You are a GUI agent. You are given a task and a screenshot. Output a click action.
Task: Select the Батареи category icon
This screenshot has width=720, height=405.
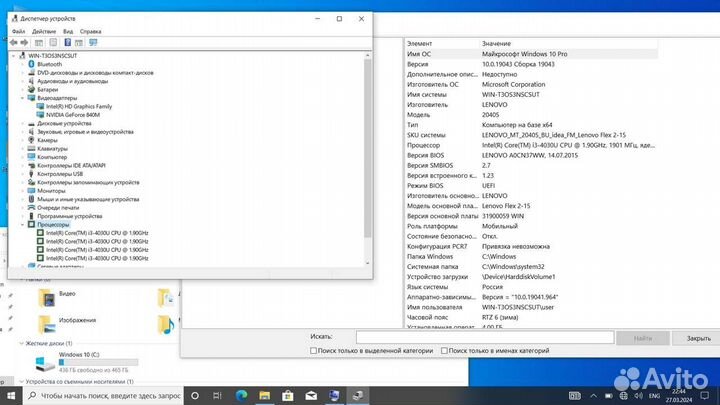(x=31, y=90)
